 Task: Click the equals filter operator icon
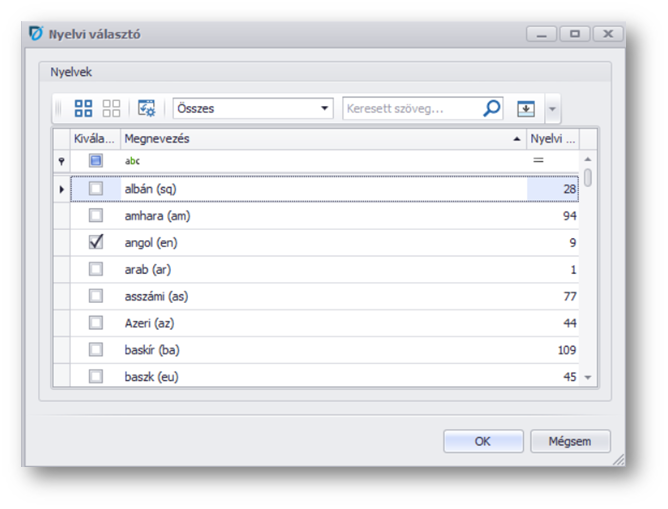(x=538, y=160)
